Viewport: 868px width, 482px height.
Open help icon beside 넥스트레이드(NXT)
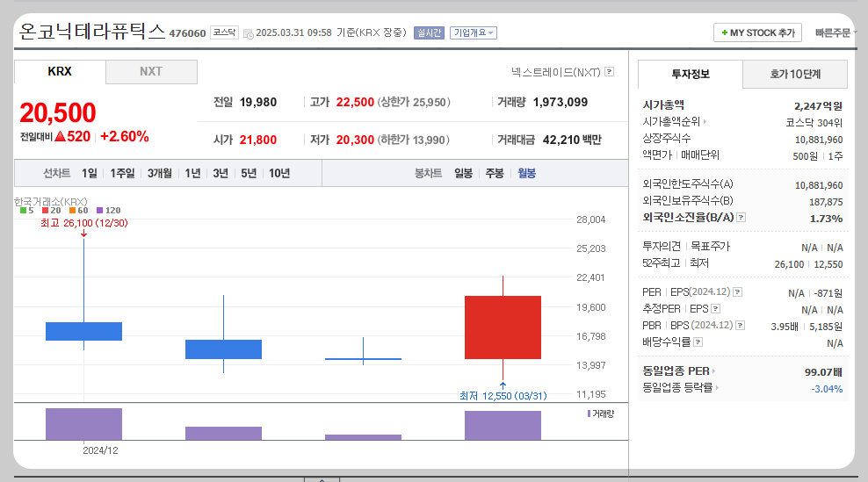610,72
